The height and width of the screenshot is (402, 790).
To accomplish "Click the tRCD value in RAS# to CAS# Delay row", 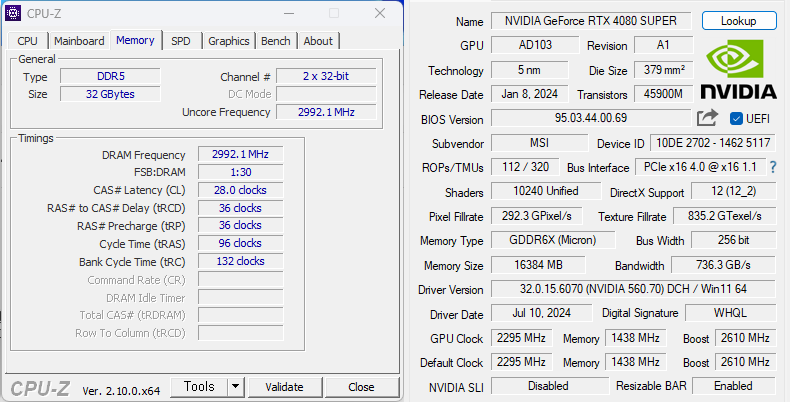I will (x=240, y=208).
